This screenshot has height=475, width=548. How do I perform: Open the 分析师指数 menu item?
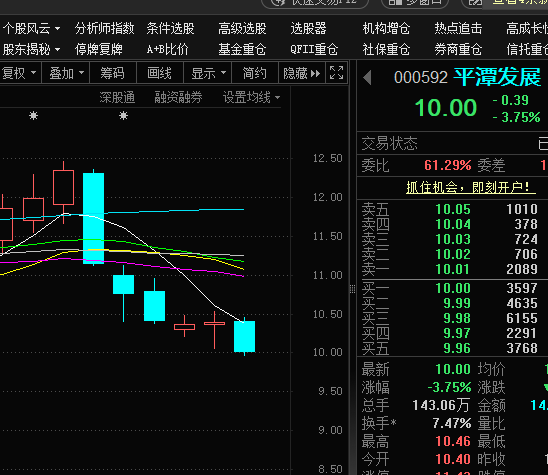pos(104,28)
